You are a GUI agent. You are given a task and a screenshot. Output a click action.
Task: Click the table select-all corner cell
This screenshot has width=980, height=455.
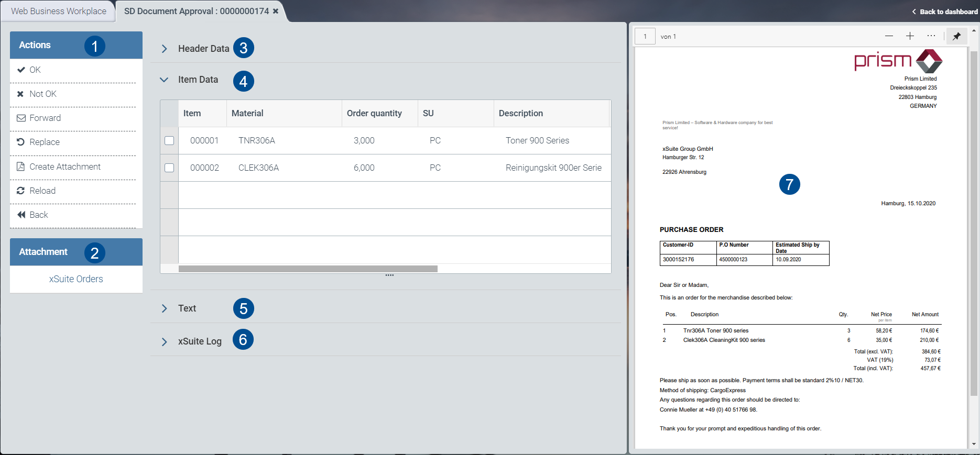pyautogui.click(x=169, y=113)
